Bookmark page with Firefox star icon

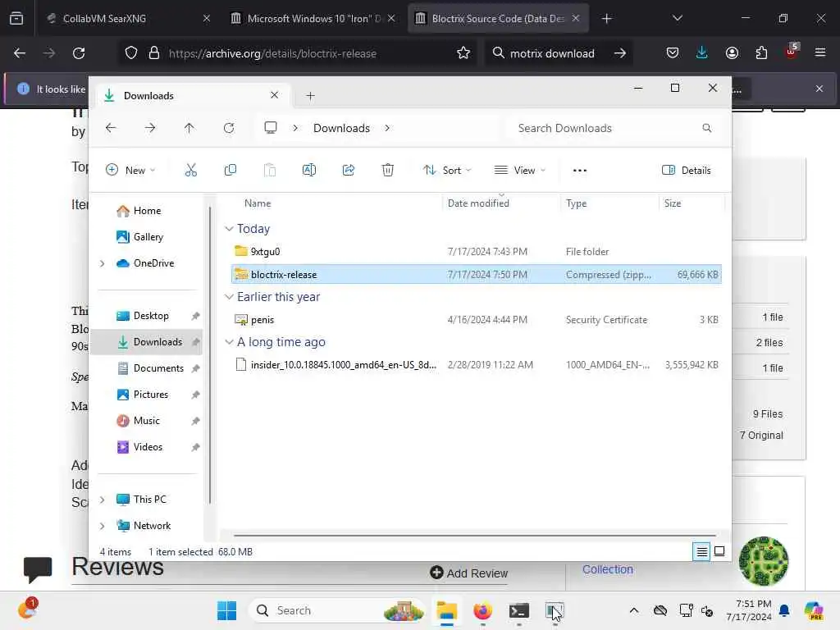point(463,53)
